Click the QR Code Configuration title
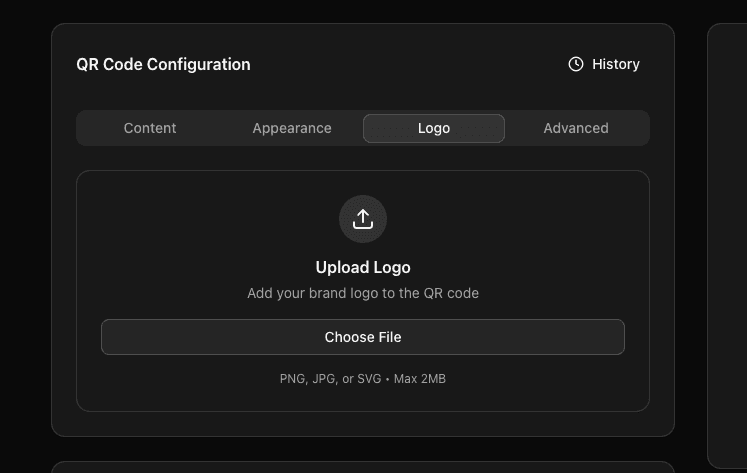Image resolution: width=747 pixels, height=473 pixels. click(163, 64)
